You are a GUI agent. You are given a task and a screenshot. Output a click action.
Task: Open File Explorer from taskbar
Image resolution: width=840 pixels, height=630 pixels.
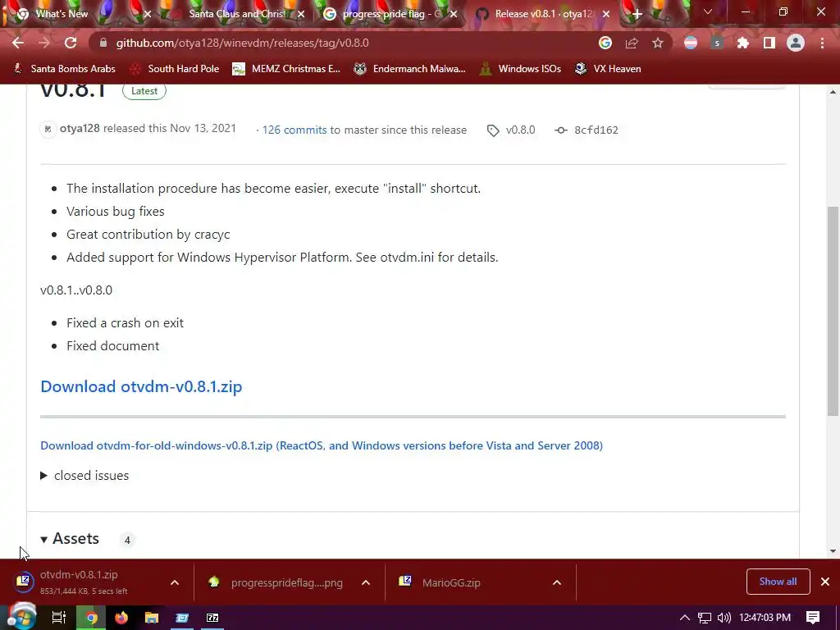pos(152,618)
